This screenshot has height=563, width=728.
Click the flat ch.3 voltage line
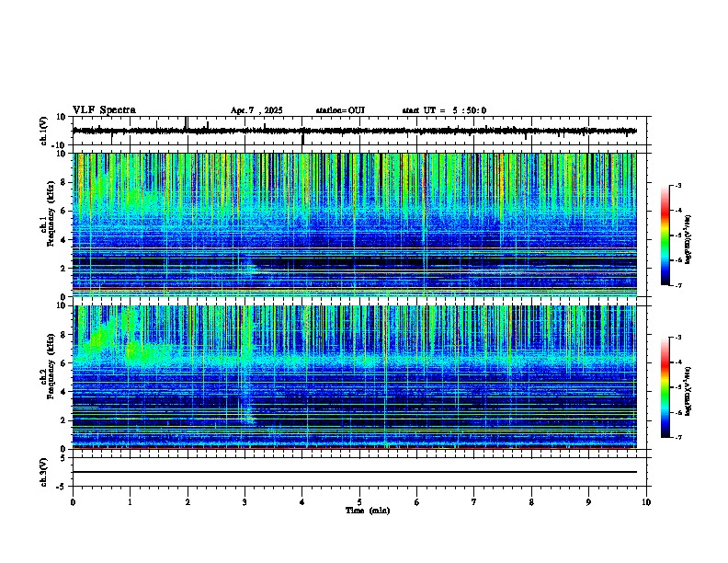point(354,472)
